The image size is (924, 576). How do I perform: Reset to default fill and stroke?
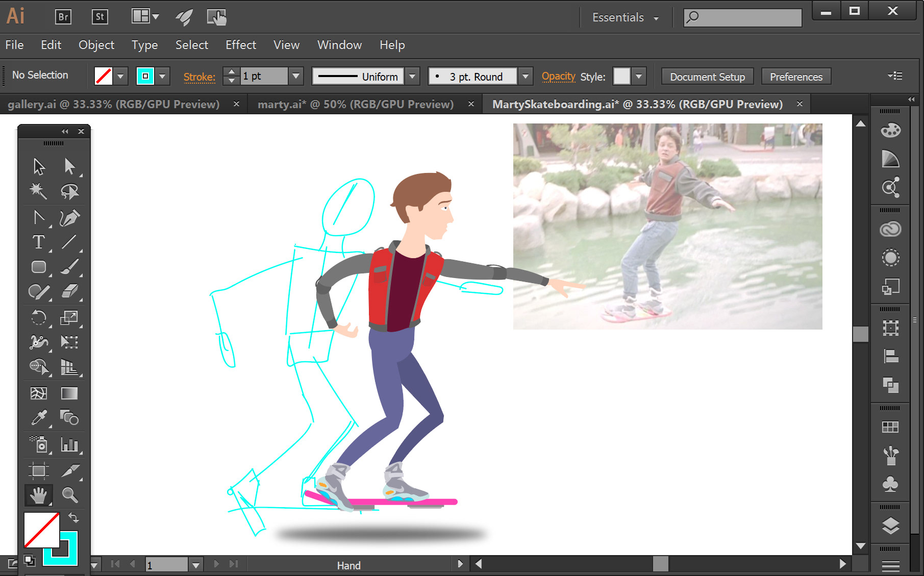coord(30,560)
